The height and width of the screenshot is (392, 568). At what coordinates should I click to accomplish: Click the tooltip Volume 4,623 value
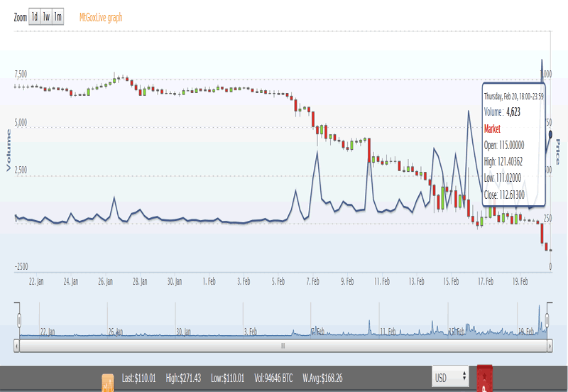point(513,112)
